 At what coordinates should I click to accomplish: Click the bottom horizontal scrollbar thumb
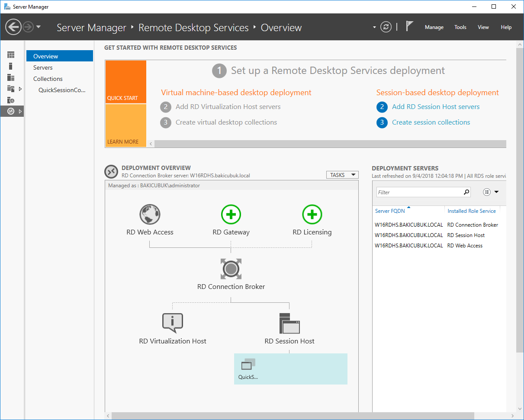coord(293,416)
